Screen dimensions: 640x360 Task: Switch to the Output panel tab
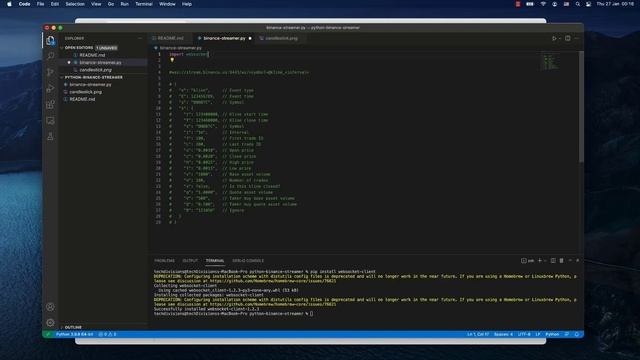click(x=190, y=260)
